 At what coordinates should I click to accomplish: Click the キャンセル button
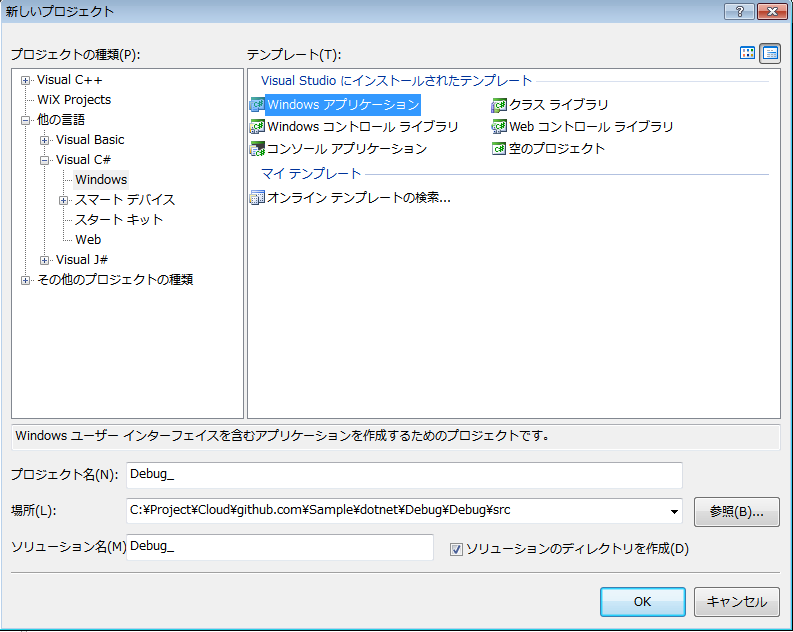[736, 602]
